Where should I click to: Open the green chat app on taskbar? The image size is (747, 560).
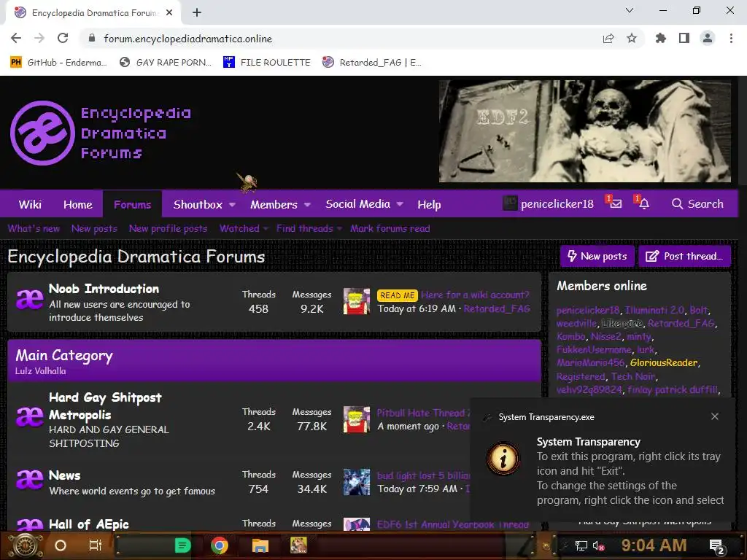[x=182, y=545]
